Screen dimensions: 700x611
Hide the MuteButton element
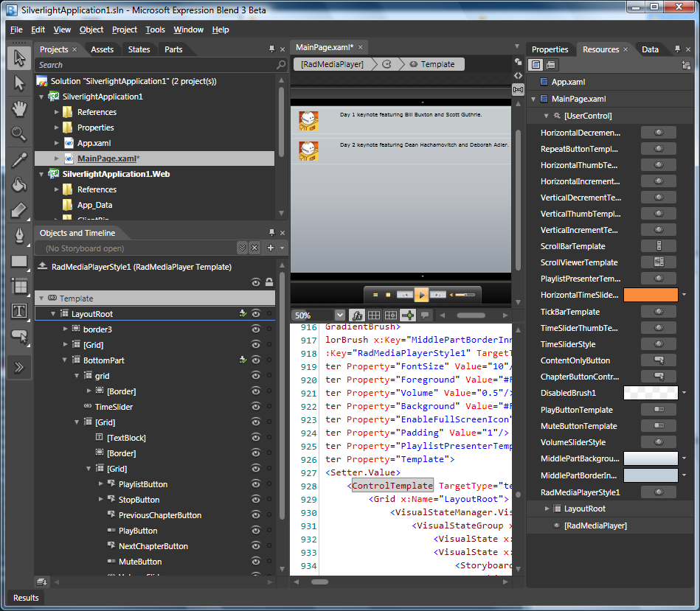256,562
